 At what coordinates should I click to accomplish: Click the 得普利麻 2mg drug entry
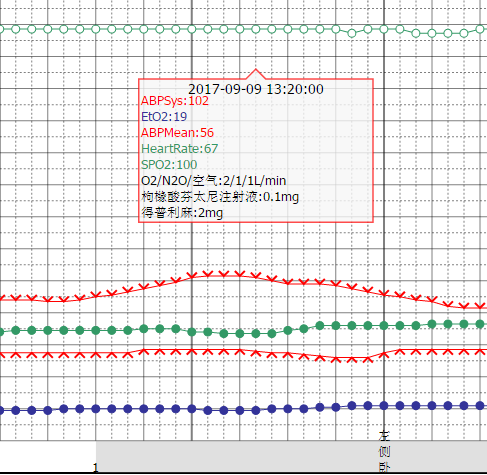182,213
